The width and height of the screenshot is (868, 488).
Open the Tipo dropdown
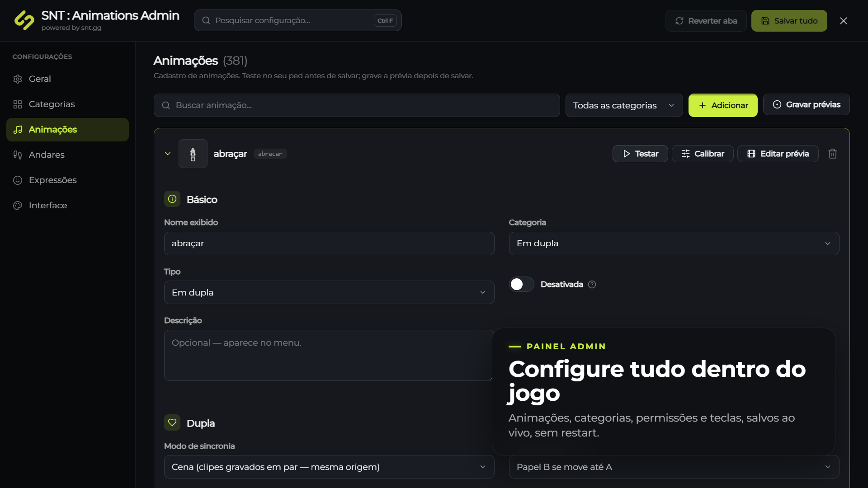point(329,292)
